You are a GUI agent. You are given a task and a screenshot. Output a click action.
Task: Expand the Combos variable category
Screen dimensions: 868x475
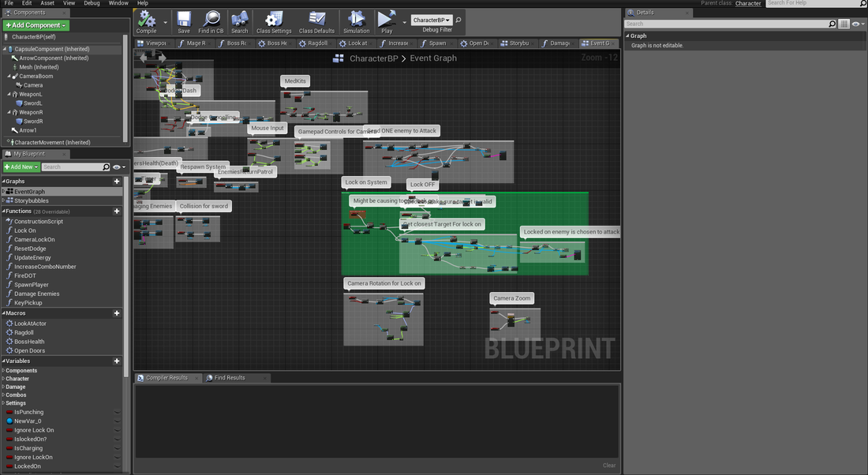16,395
